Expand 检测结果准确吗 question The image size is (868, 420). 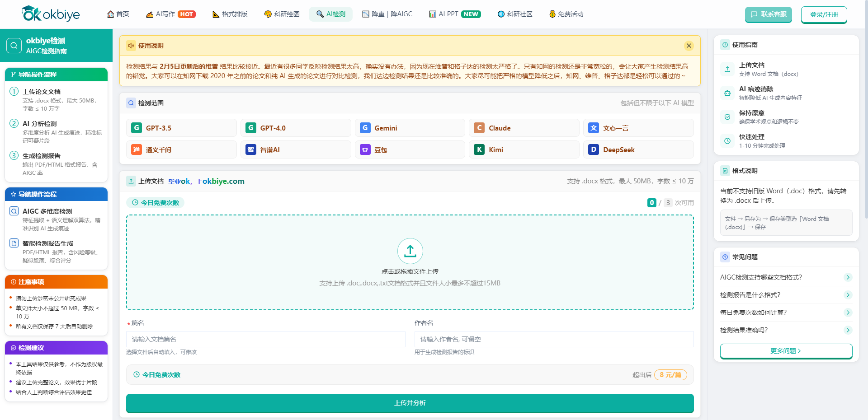(x=786, y=330)
